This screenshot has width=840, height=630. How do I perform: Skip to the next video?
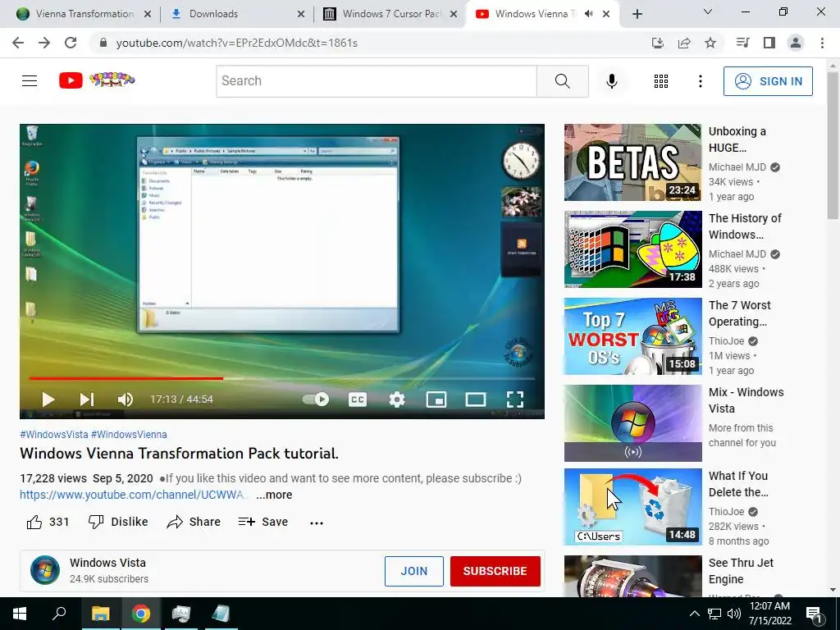(x=87, y=399)
